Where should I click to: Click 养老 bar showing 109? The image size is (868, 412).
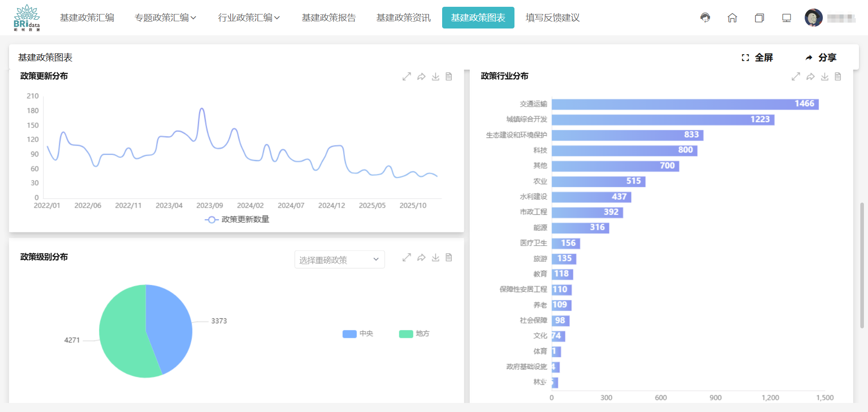pyautogui.click(x=561, y=305)
